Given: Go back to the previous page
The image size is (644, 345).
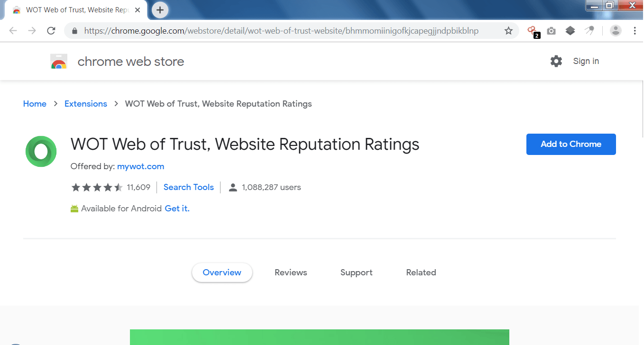Looking at the screenshot, I should [13, 31].
